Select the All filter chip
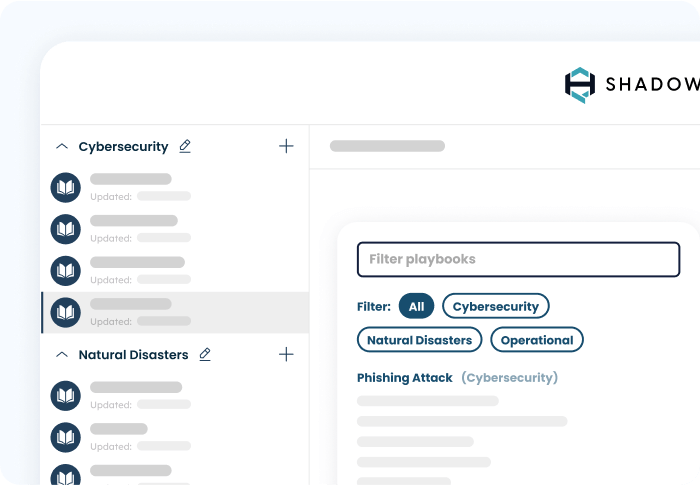 416,306
